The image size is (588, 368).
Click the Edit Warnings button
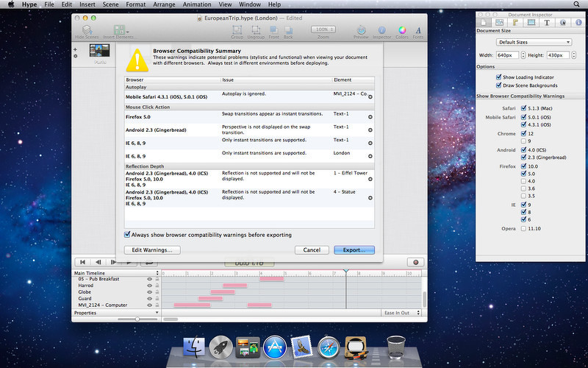[152, 250]
